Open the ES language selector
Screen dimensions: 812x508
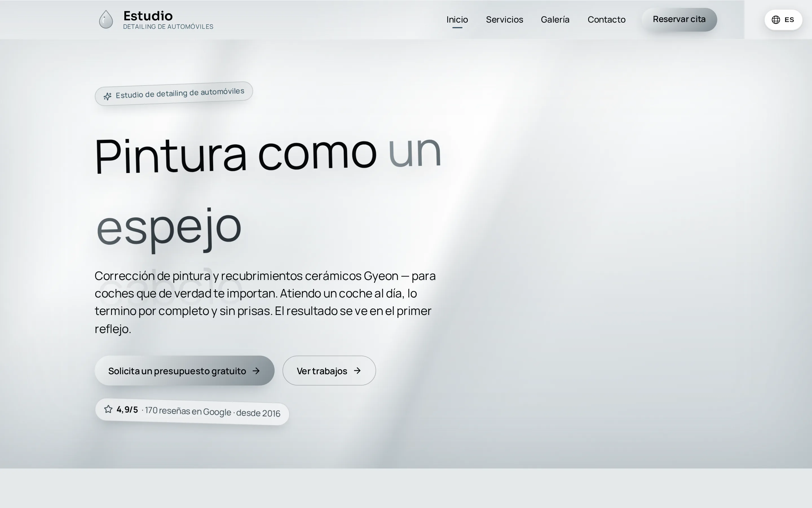784,20
